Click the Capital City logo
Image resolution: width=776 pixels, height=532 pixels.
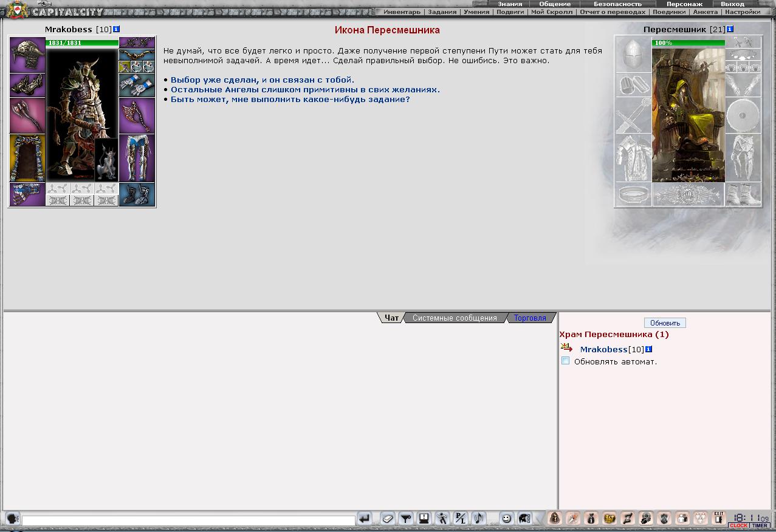pos(55,11)
